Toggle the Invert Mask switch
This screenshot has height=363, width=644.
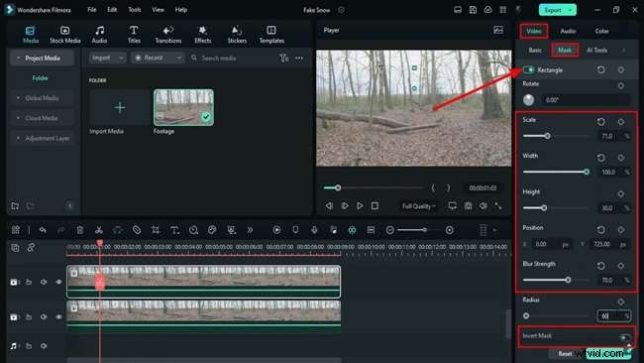click(x=624, y=337)
